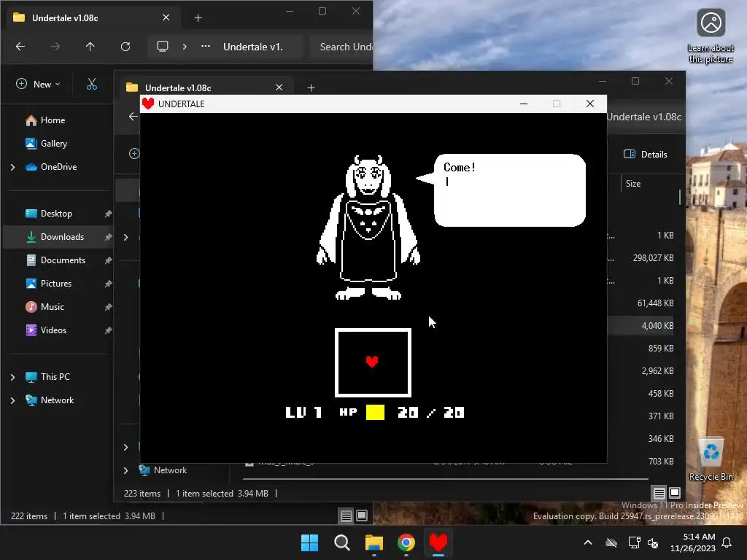Expand Network node in middle window

coord(125,470)
